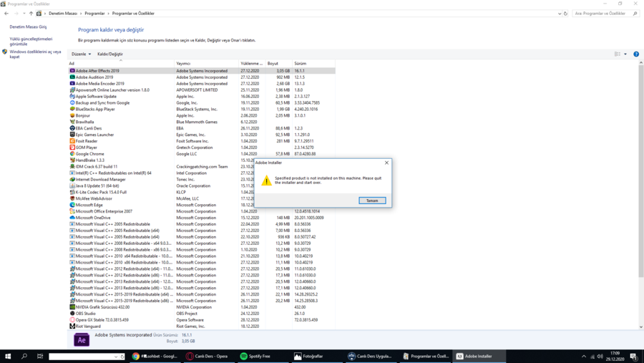This screenshot has width=644, height=363.
Task: Select Microsoft Office Enterprise 2007 row
Action: click(x=201, y=211)
